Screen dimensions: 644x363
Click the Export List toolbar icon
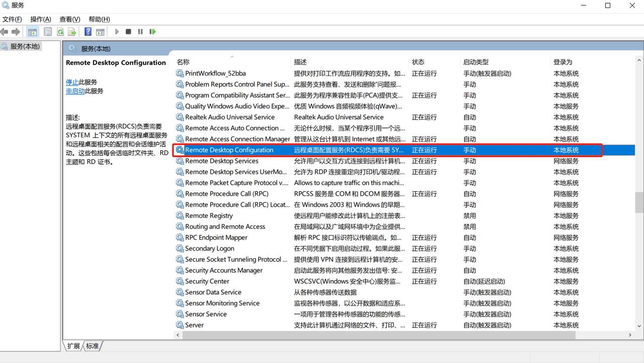72,32
